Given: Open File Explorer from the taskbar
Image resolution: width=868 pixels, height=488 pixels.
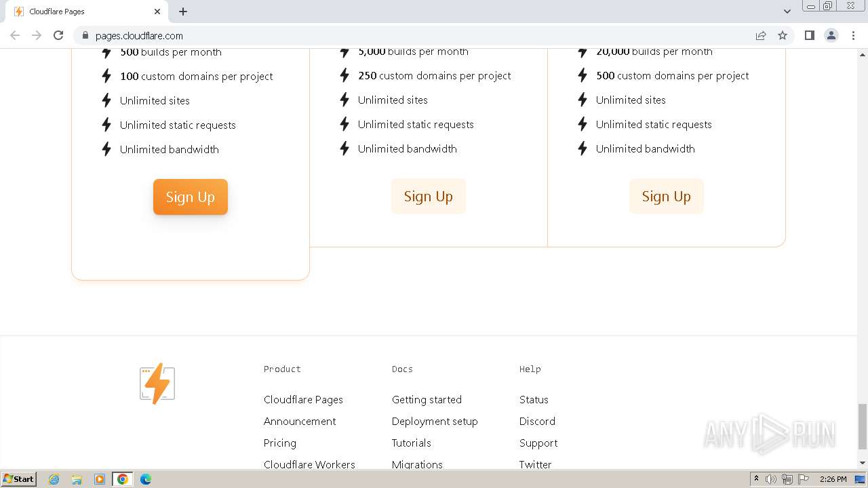Looking at the screenshot, I should click(77, 479).
